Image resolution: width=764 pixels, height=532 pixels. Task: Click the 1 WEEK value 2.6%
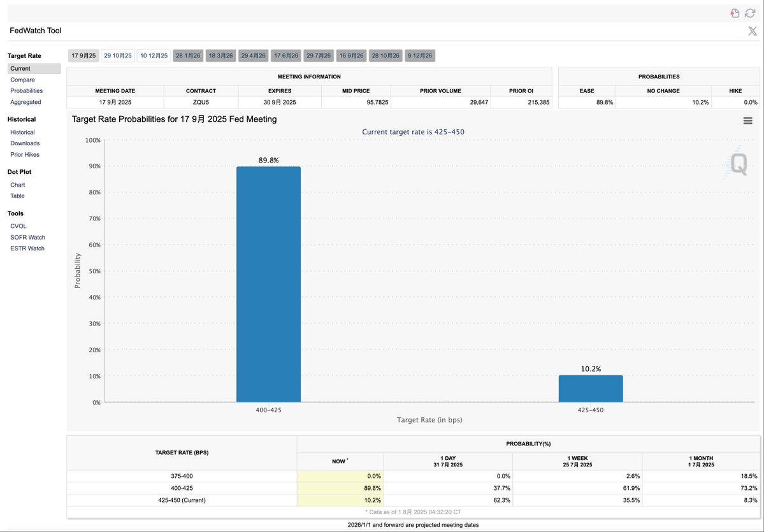pyautogui.click(x=633, y=476)
